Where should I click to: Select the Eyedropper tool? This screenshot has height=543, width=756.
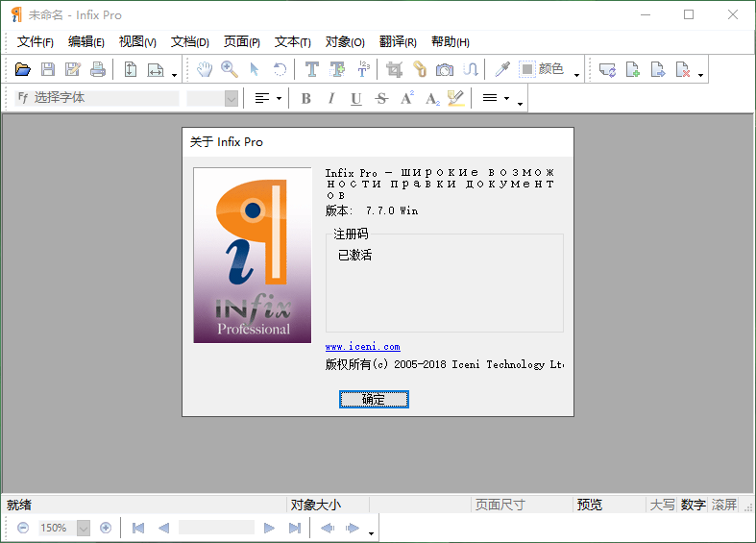click(501, 69)
